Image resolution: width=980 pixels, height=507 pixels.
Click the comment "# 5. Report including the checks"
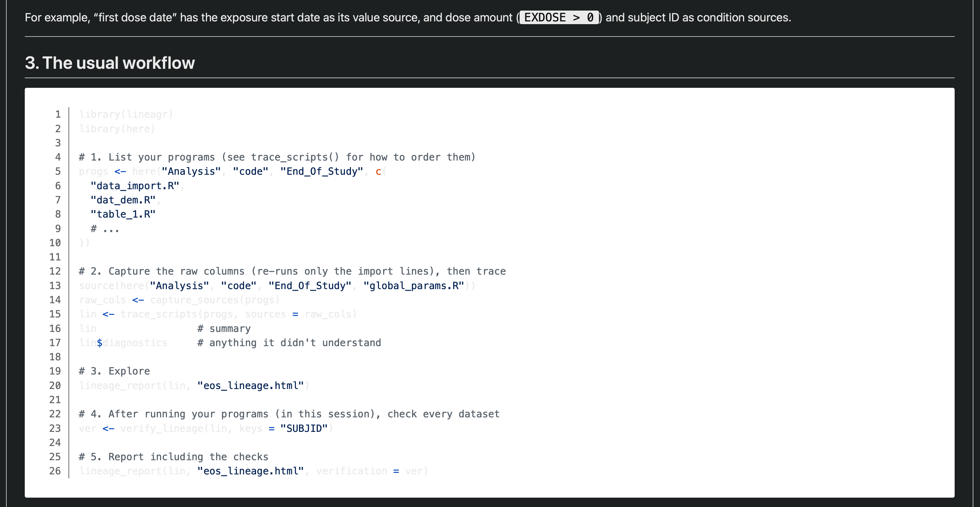[x=174, y=457]
